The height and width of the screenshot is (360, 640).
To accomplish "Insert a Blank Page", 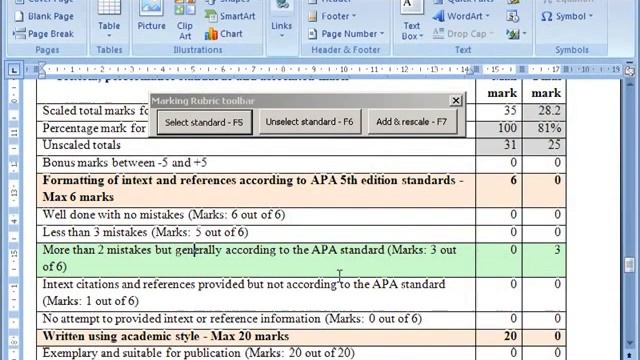I will pyautogui.click(x=44, y=16).
